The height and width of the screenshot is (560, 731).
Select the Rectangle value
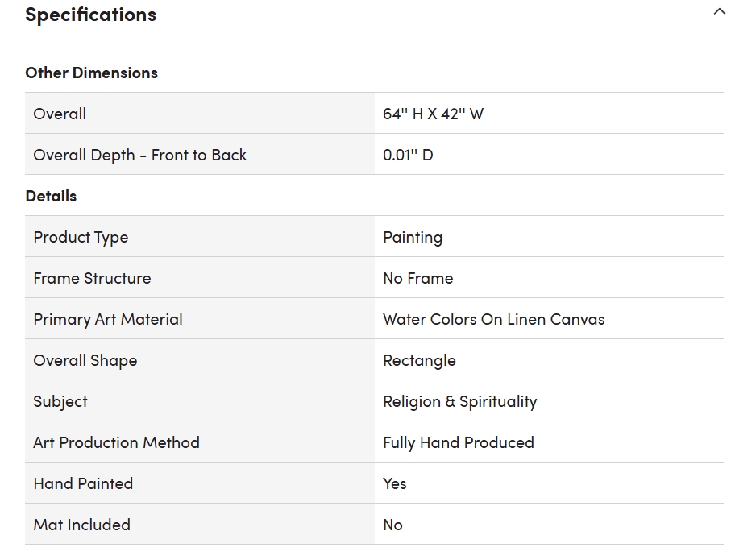click(x=419, y=360)
